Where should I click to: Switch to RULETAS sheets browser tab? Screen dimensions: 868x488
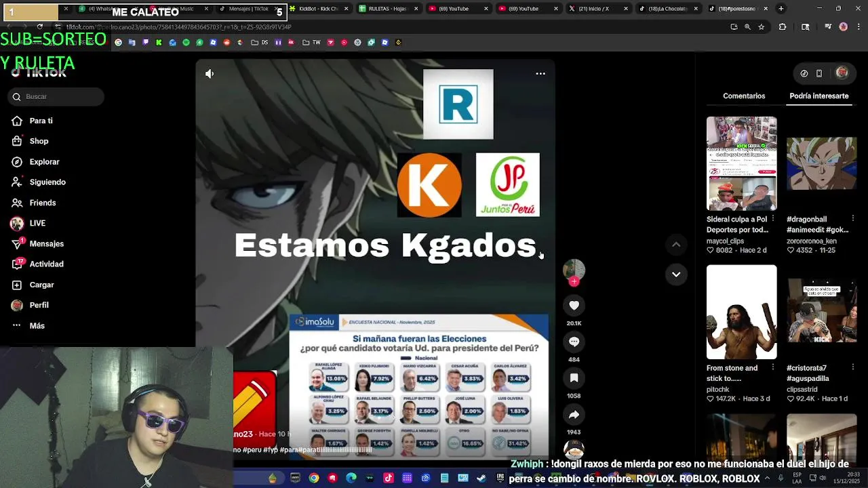click(389, 9)
